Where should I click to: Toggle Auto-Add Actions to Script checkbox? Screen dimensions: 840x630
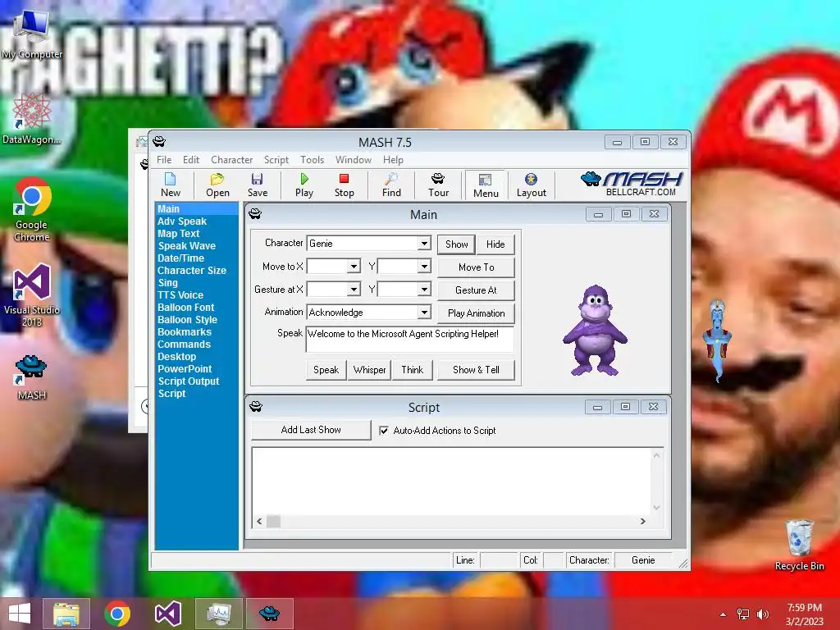[x=384, y=430]
